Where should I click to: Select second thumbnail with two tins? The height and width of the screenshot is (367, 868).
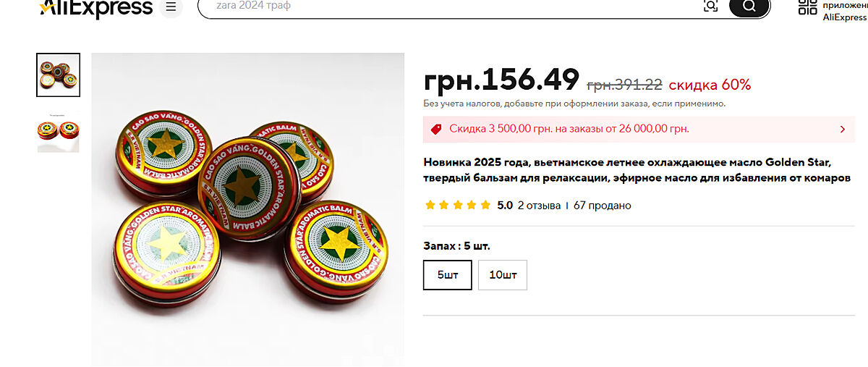pyautogui.click(x=59, y=131)
